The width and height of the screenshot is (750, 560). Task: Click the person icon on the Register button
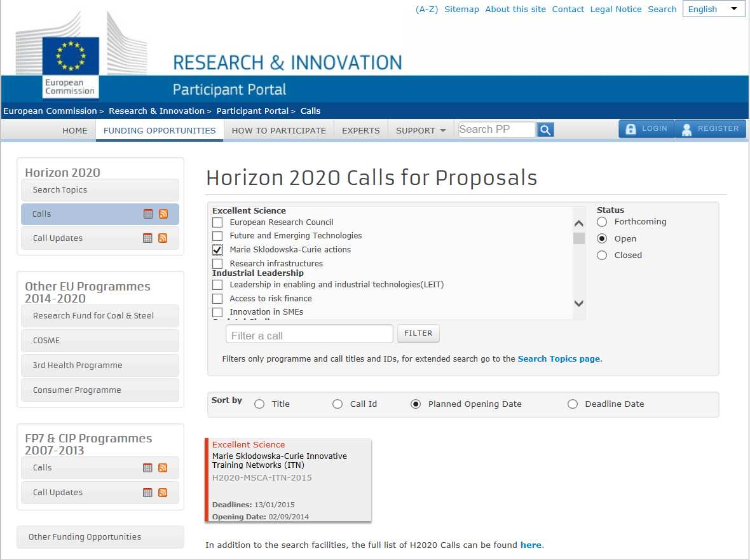click(x=686, y=130)
